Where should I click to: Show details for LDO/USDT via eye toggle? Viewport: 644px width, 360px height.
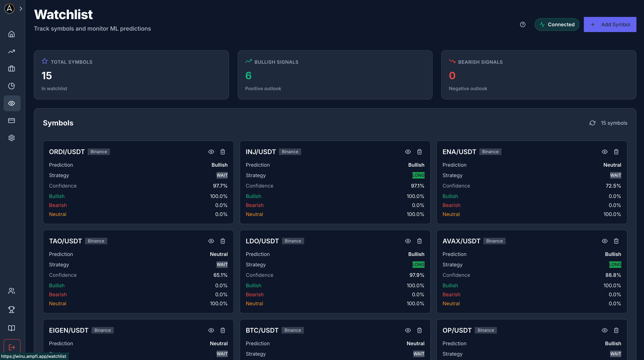pos(408,241)
